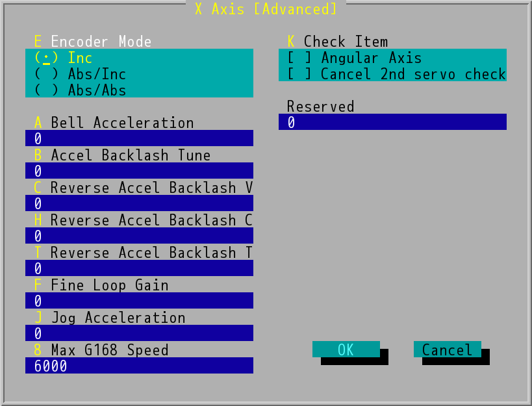Screen dimensions: 532x406
Task: Confirm settings with the OK button
Action: 346,349
